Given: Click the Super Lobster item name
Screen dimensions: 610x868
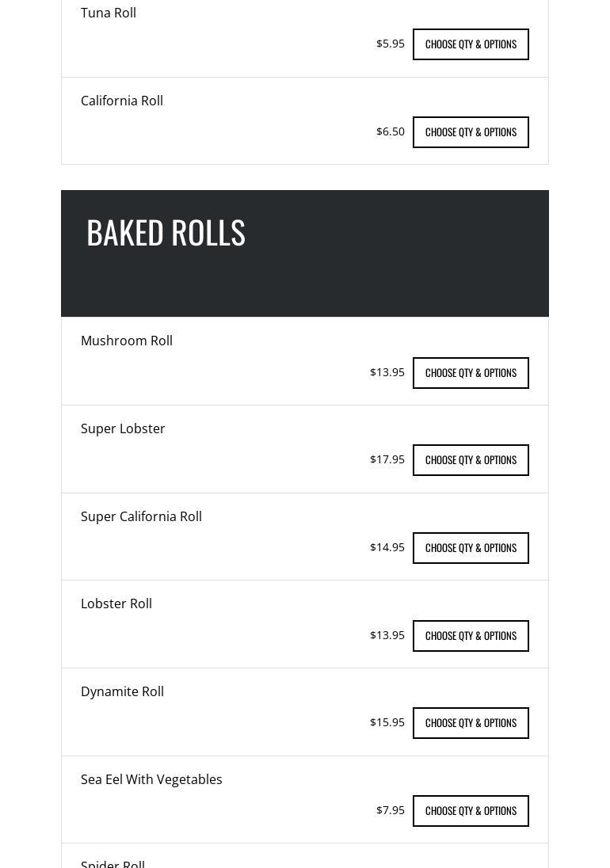Looking at the screenshot, I should [x=123, y=428].
